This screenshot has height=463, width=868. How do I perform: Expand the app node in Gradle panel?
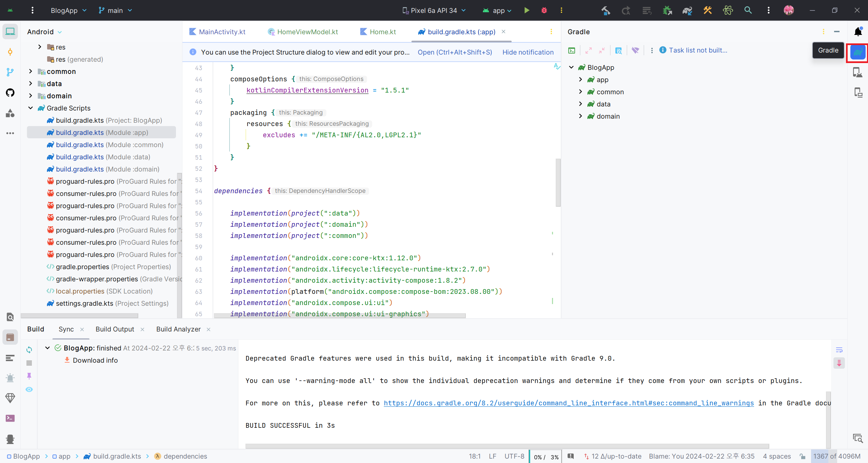pyautogui.click(x=580, y=80)
